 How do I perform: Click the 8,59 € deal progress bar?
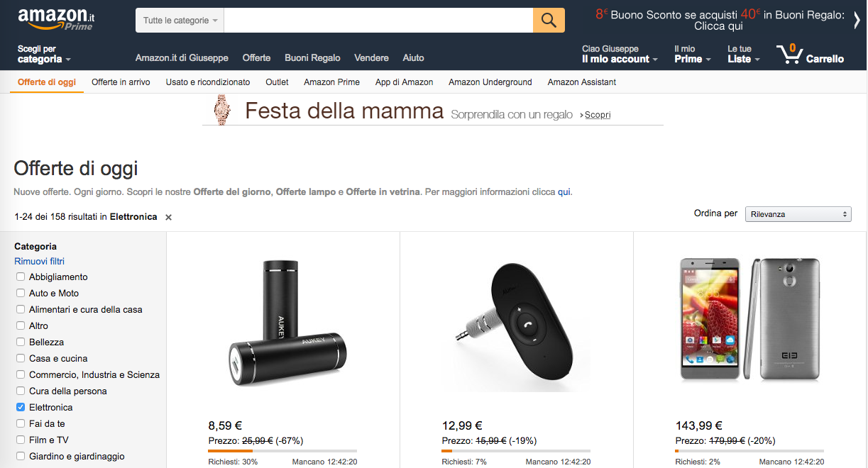click(282, 450)
